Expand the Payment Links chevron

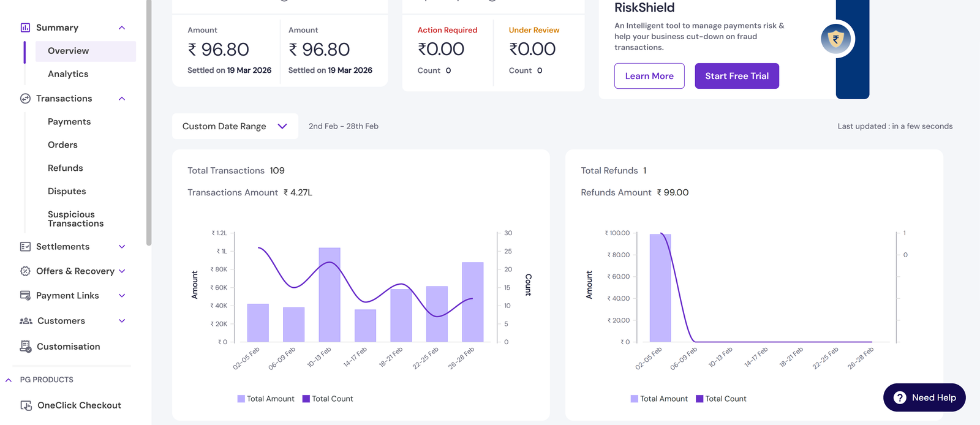122,296
